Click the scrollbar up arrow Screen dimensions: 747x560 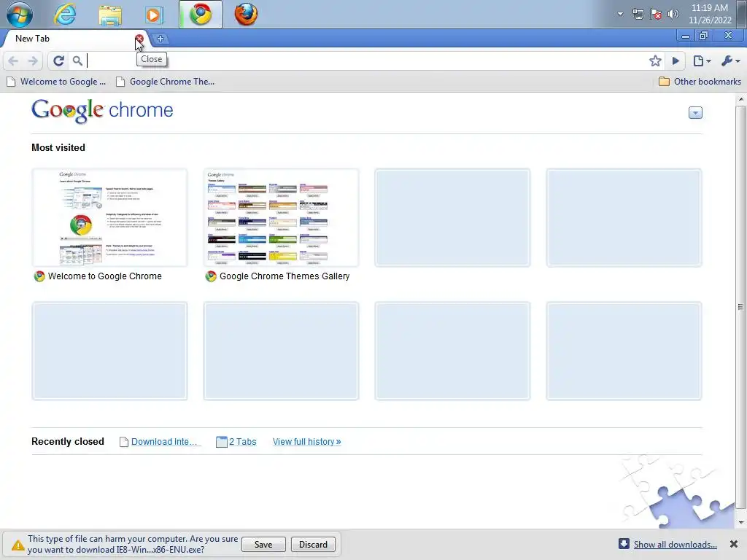pos(740,99)
